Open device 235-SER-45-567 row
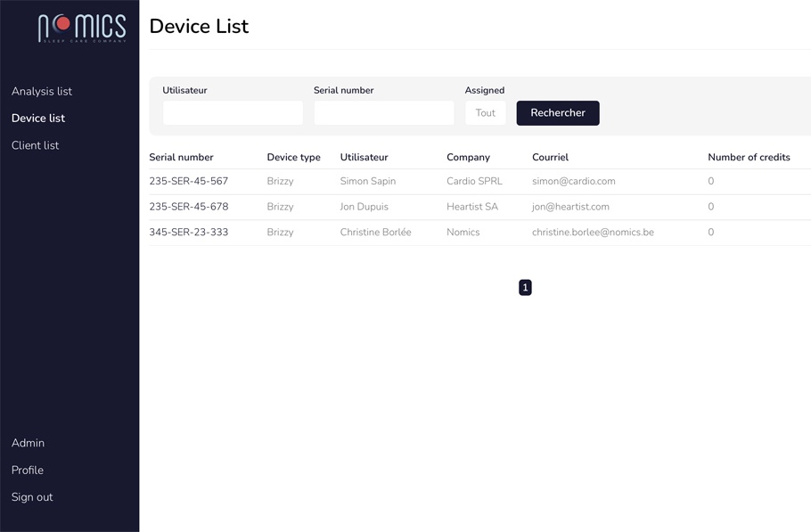 (x=189, y=181)
